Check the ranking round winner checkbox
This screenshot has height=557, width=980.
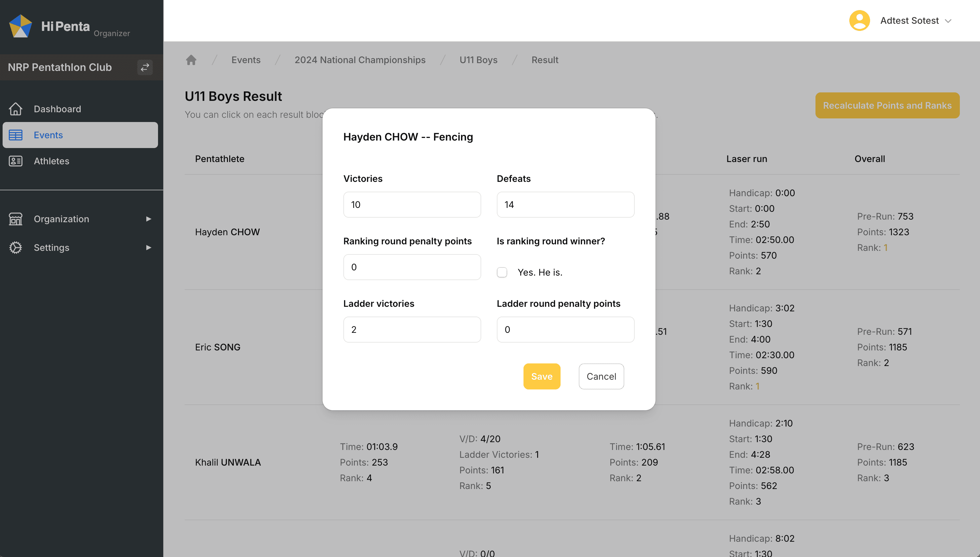[x=502, y=272]
